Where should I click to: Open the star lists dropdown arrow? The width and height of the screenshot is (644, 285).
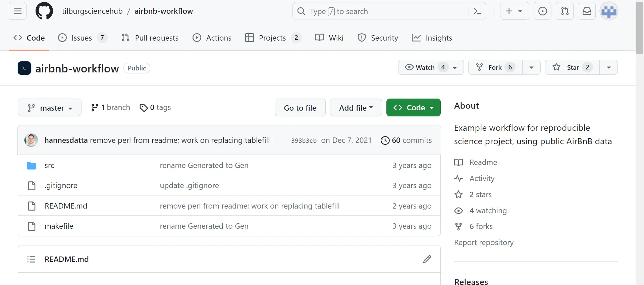coord(608,67)
